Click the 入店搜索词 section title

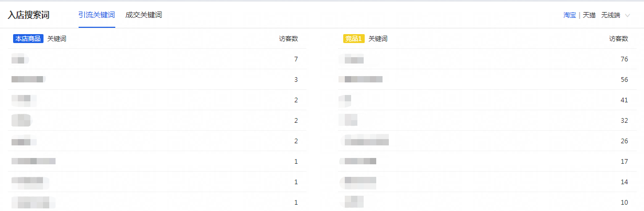pyautogui.click(x=29, y=15)
